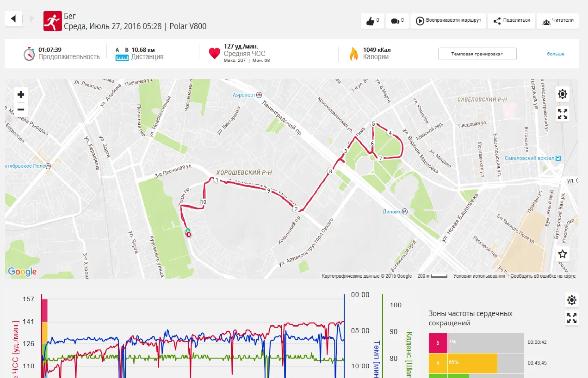
Task: Click Савеловский вокзал station icon
Action: point(558,158)
